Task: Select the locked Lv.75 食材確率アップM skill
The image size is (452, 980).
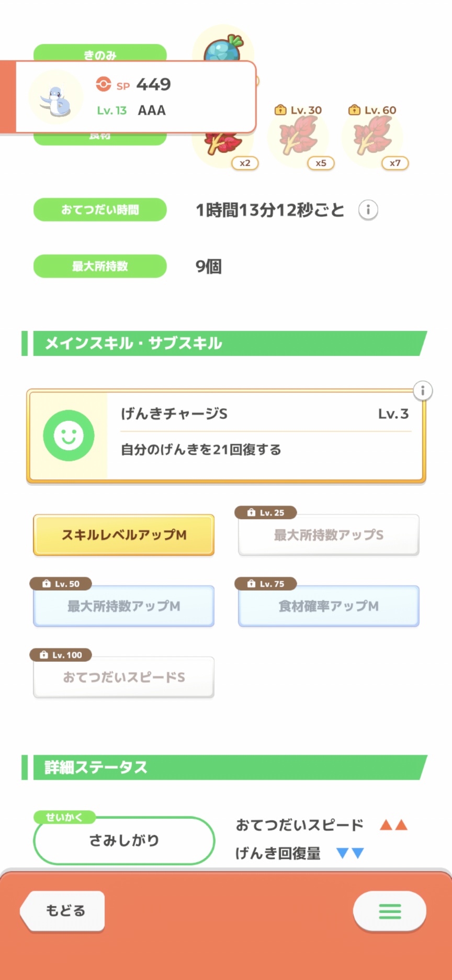Action: coord(329,606)
